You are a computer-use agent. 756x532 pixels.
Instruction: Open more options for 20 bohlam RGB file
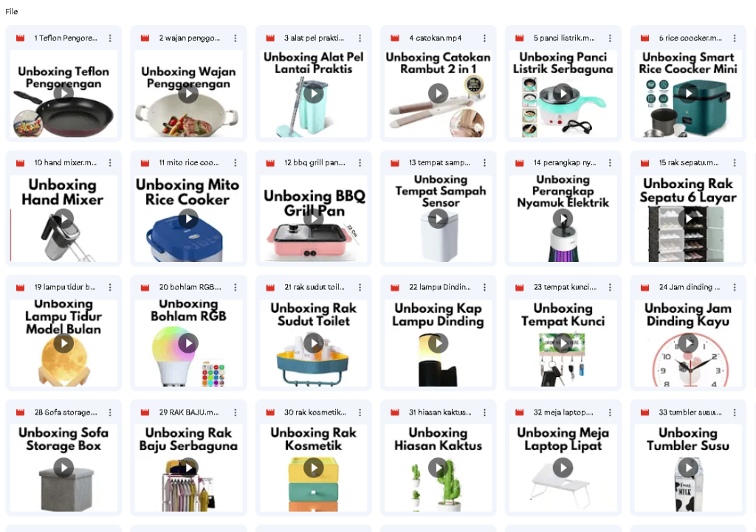tap(235, 287)
